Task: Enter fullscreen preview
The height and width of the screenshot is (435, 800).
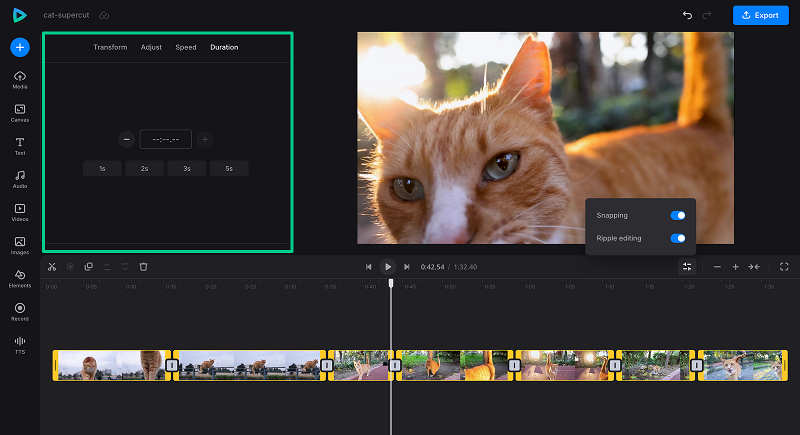Action: tap(784, 267)
